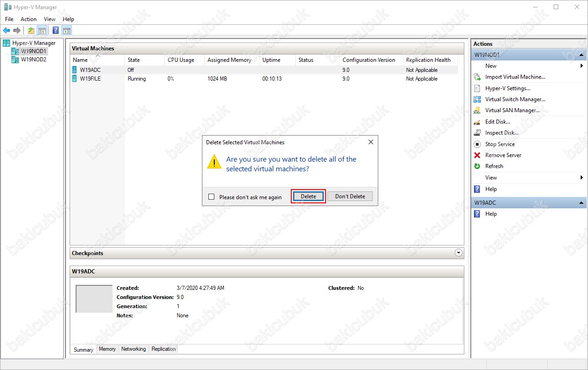Click the 'Running' state of W19FILE
This screenshot has height=370, width=588.
136,79
